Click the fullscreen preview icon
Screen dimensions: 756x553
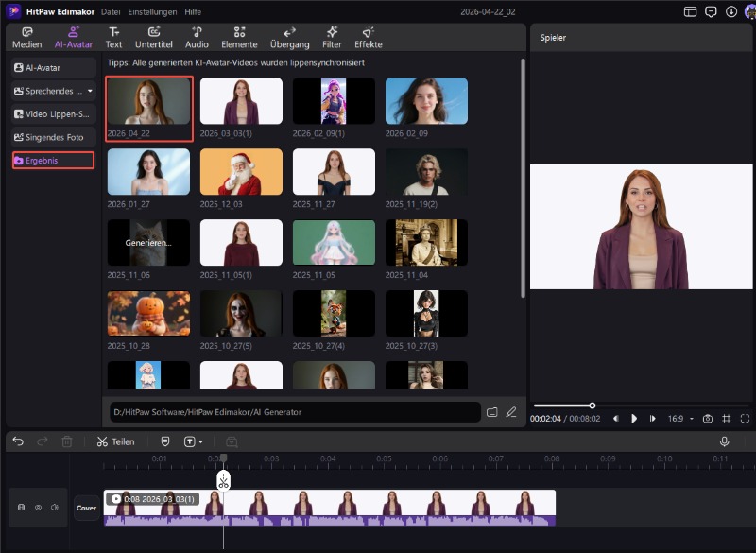(x=746, y=418)
